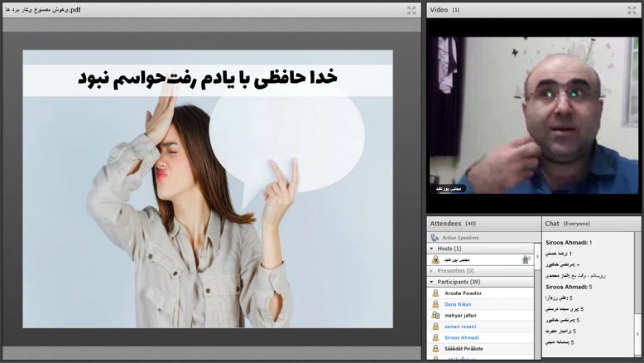The image size is (644, 363).
Task: Collapse the Participants (39) group
Action: coord(432,282)
